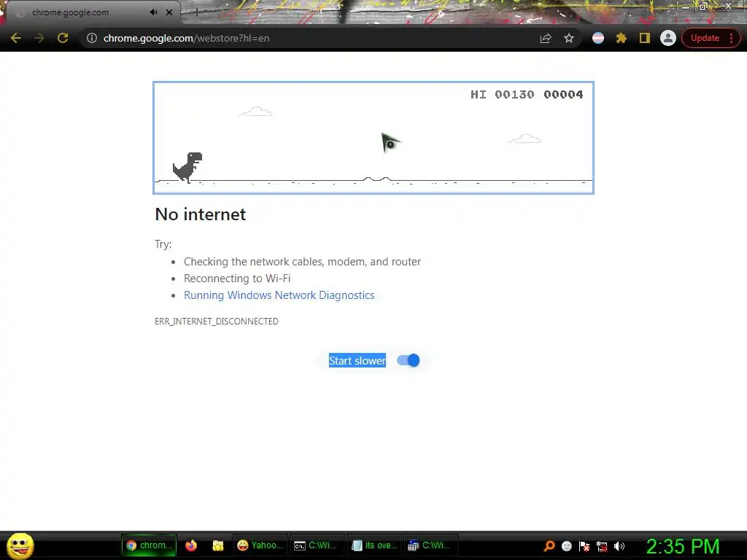This screenshot has height=560, width=747.
Task: Open Chrome's three-dot menu
Action: [731, 38]
